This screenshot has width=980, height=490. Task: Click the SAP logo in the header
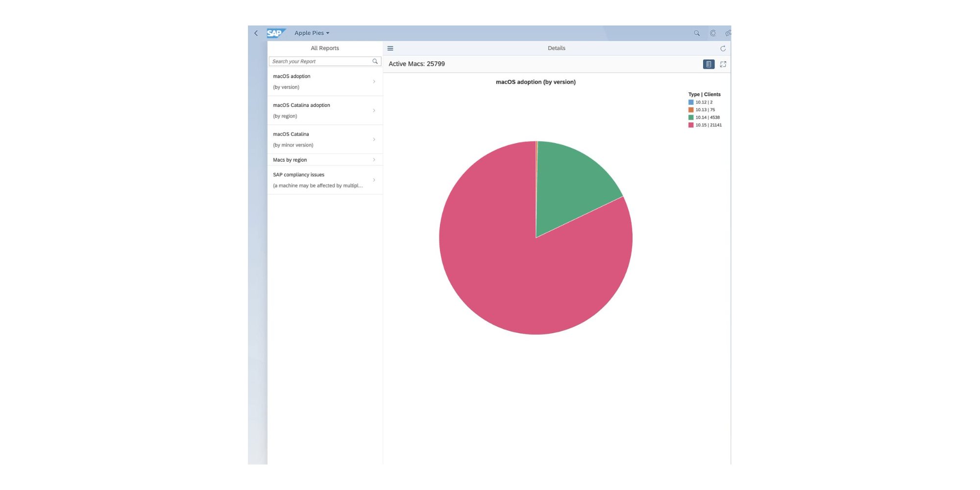coord(276,32)
